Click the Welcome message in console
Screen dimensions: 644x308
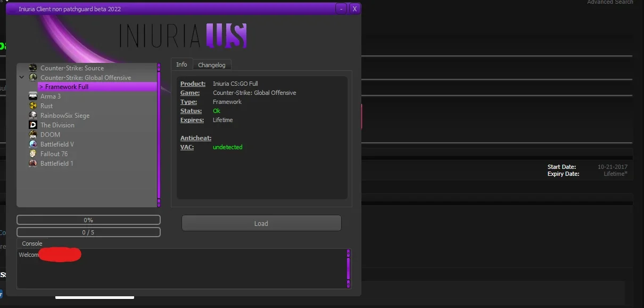[29, 255]
